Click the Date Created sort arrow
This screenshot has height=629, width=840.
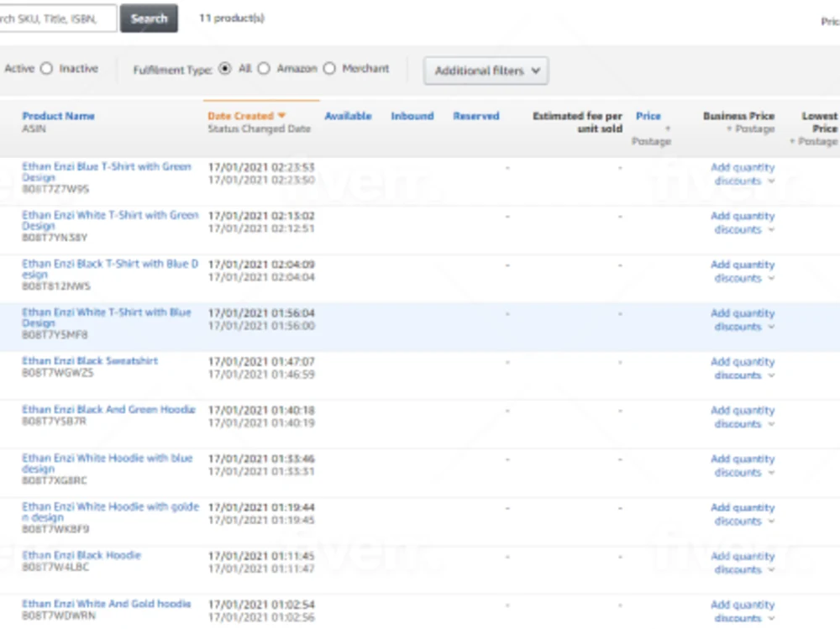pos(281,116)
